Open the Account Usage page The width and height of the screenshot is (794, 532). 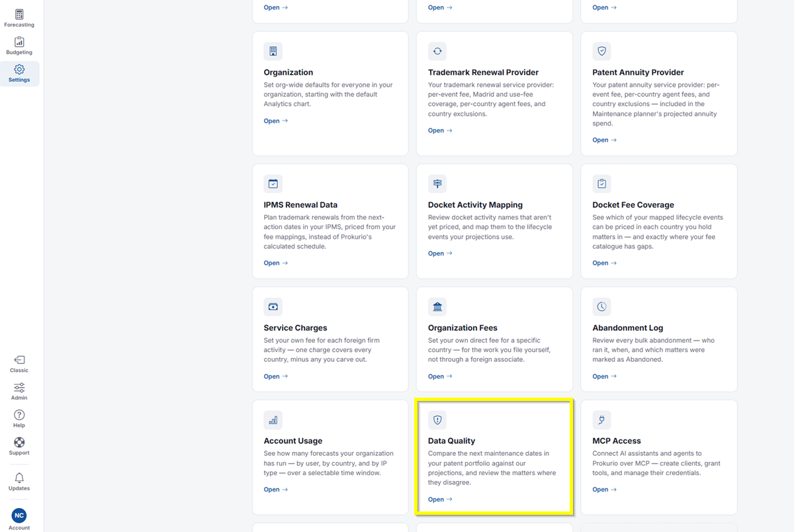point(276,490)
